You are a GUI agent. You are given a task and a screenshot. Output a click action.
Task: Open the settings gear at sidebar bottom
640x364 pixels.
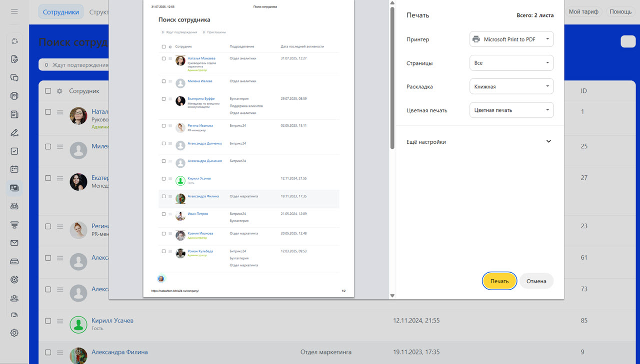click(14, 333)
